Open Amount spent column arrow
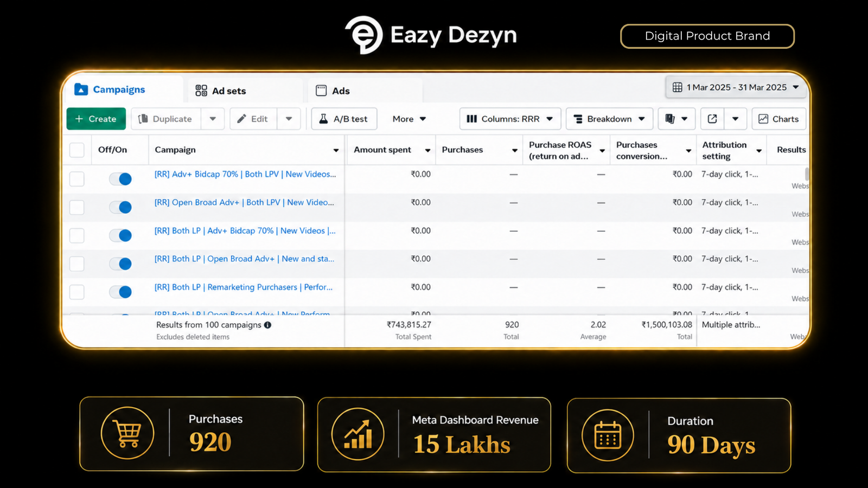 [427, 150]
